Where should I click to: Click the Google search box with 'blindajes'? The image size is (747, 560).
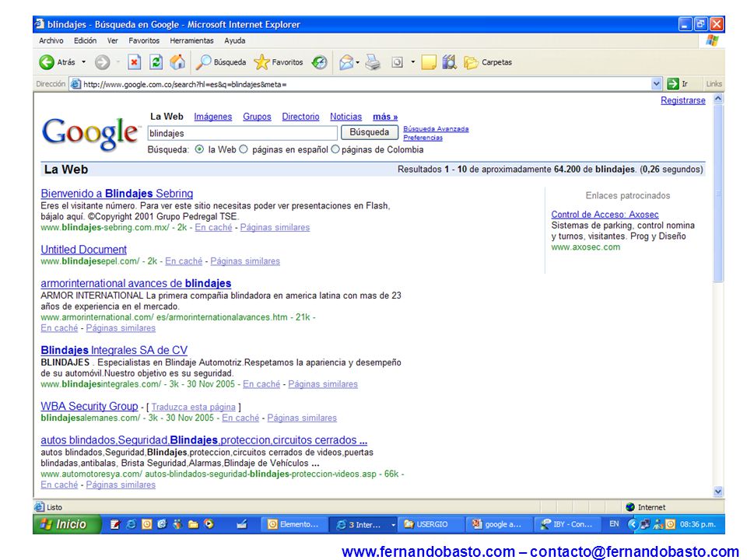pyautogui.click(x=242, y=133)
